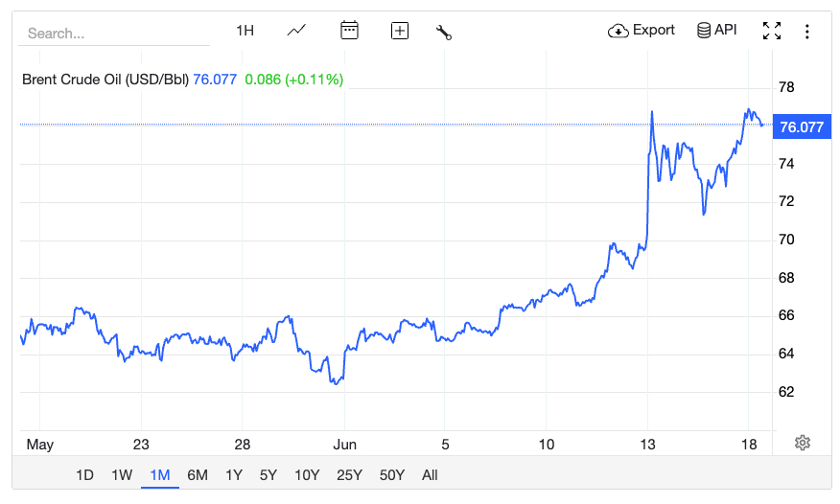Open the API database option
This screenshot has height=504, width=840.
[x=716, y=31]
